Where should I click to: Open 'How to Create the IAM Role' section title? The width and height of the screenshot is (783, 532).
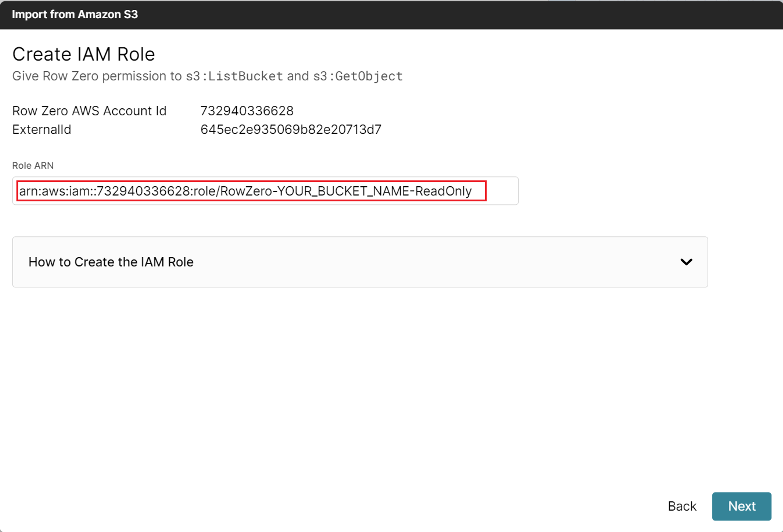pyautogui.click(x=111, y=262)
